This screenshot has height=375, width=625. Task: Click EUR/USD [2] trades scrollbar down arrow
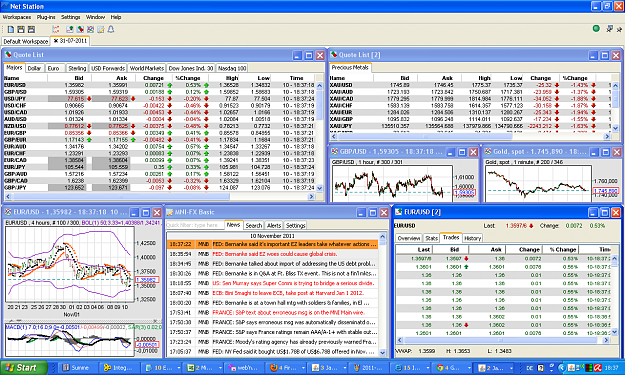tap(614, 332)
